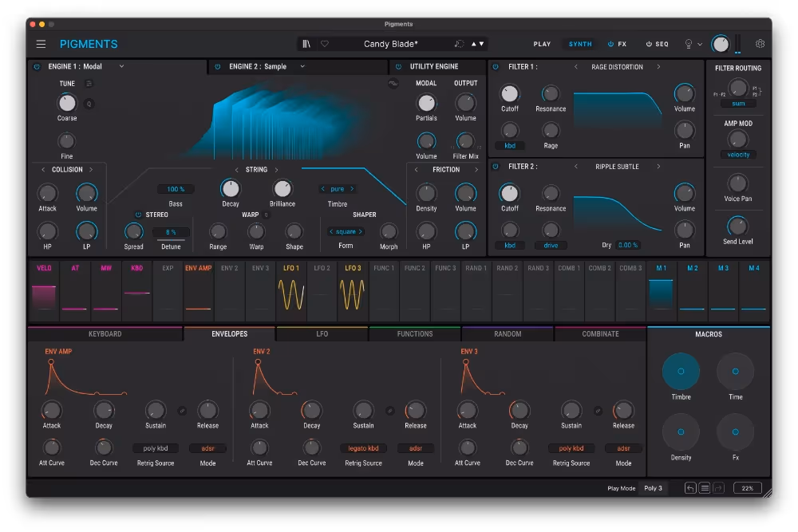Select the next preset down arrow
The width and height of the screenshot is (798, 532).
tap(481, 44)
